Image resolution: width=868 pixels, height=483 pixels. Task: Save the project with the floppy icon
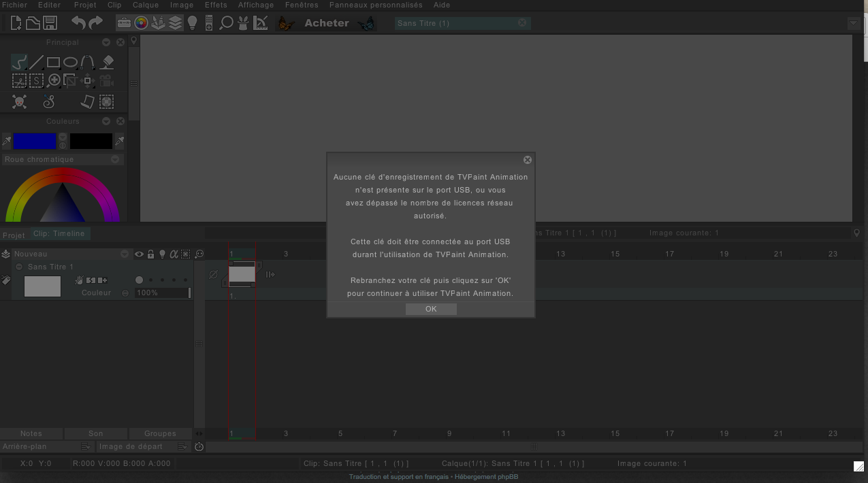coord(50,23)
